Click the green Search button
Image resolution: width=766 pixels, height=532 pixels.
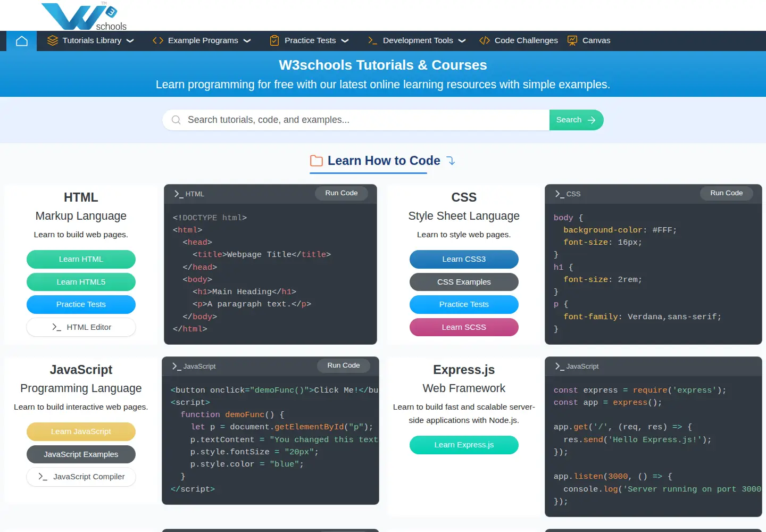tap(576, 120)
